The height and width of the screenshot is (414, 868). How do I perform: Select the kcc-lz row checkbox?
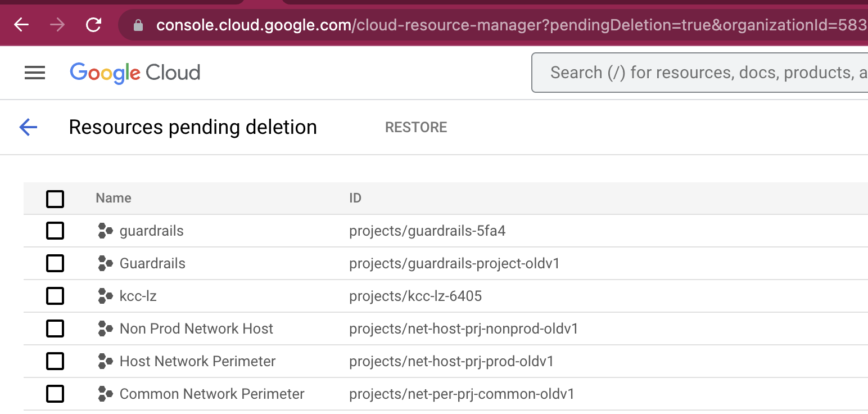[55, 296]
